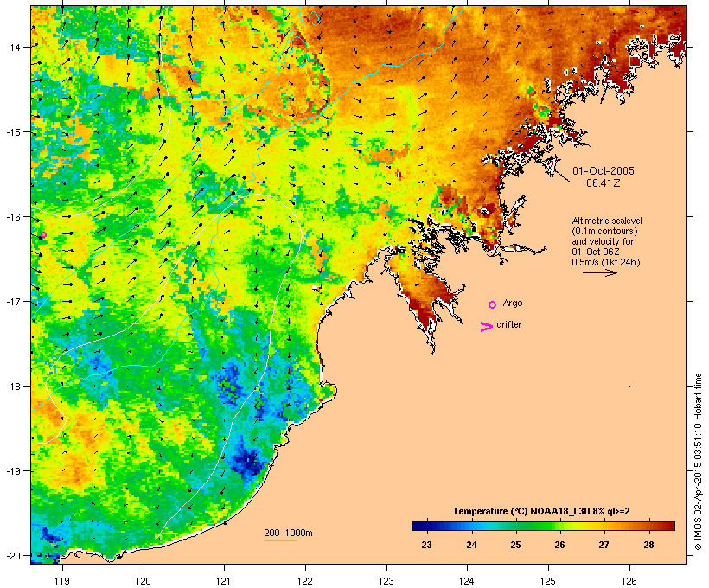Click the Argo float marker near longitude 119

pos(43,234)
